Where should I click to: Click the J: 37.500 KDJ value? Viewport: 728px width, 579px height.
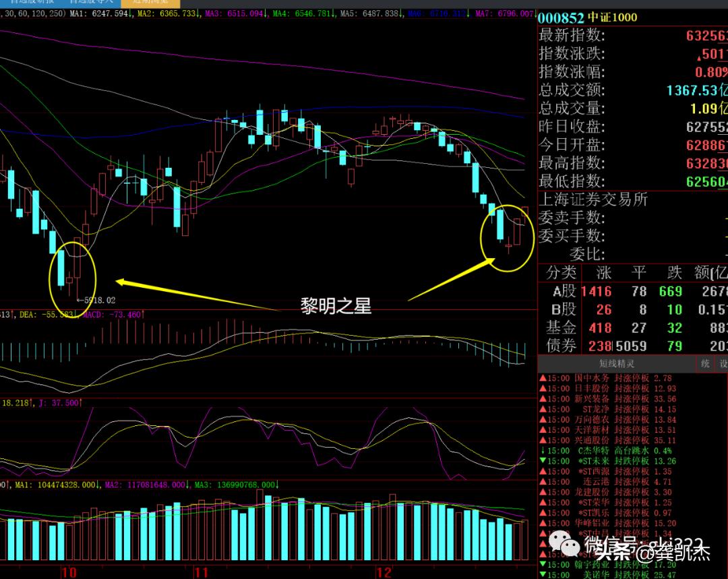[x=60, y=402]
